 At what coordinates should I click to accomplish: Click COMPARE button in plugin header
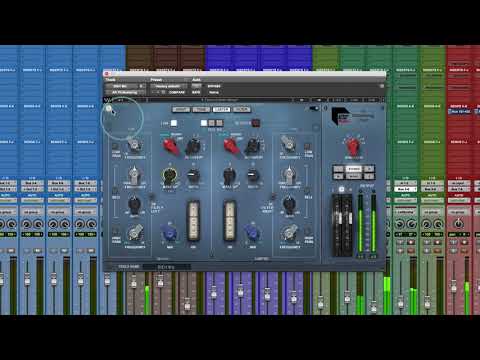pos(177,92)
